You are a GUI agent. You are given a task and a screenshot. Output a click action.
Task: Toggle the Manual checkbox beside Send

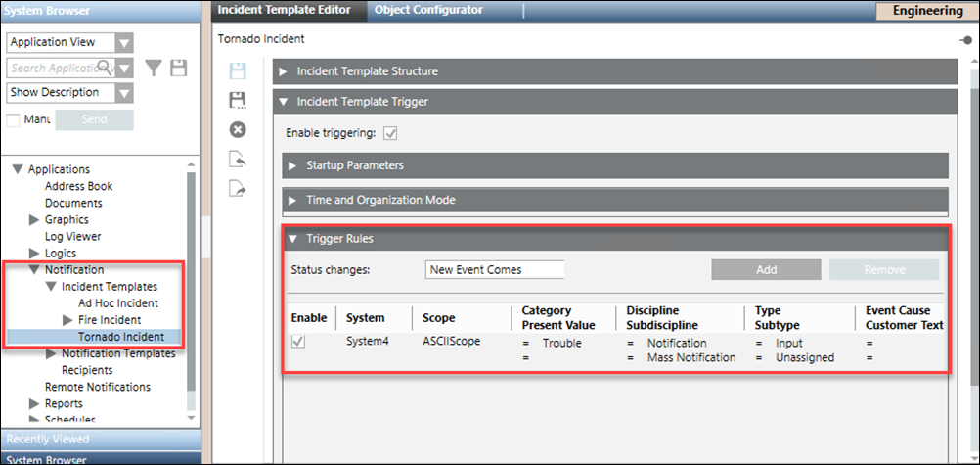click(14, 119)
